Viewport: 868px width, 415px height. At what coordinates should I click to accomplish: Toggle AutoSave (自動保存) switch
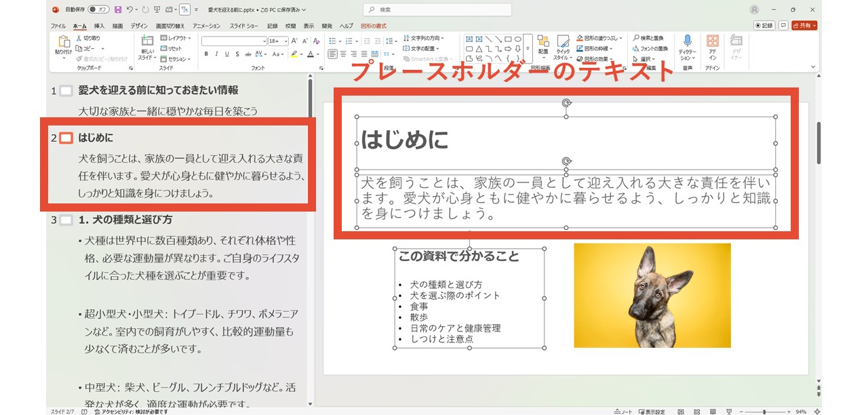99,9
